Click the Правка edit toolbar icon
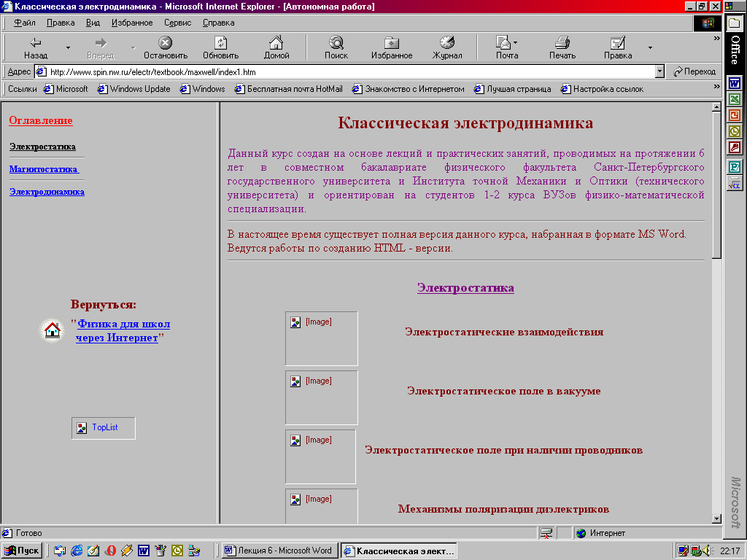747x560 pixels. (x=618, y=47)
